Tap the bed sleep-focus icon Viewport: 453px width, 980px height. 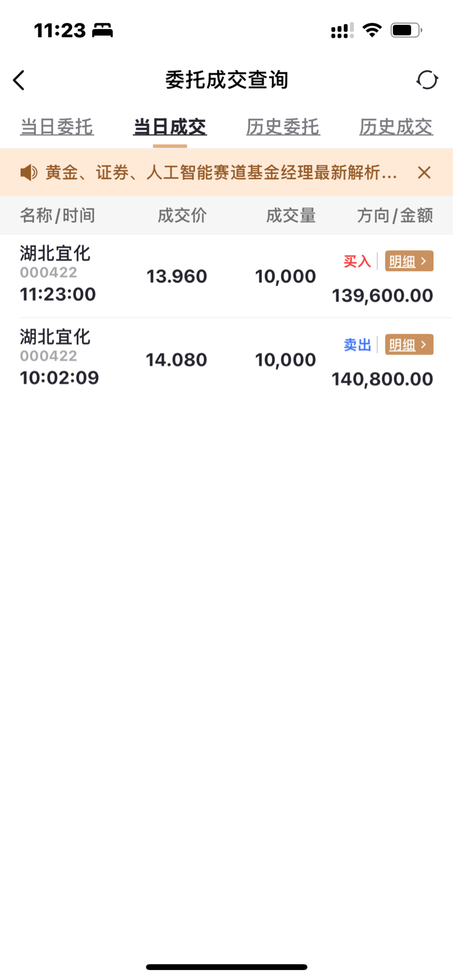coord(103,30)
